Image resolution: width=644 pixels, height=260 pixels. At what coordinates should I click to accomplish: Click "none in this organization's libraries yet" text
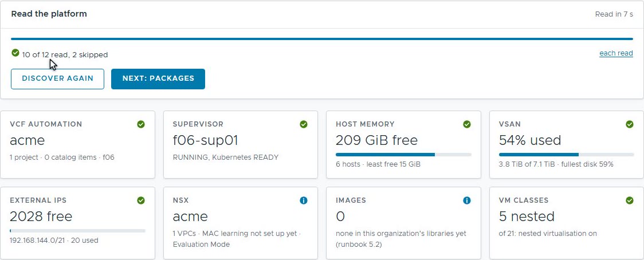[401, 234]
